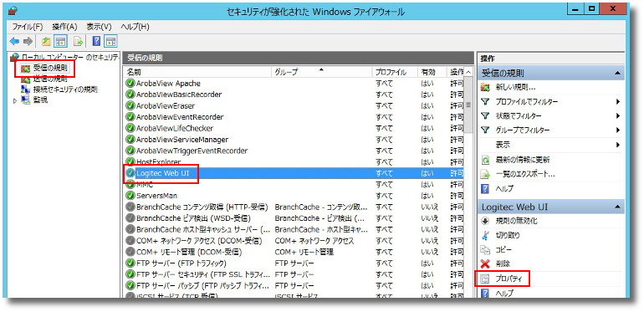Open プロファイルでフィルター submenu arrow

pyautogui.click(x=618, y=102)
